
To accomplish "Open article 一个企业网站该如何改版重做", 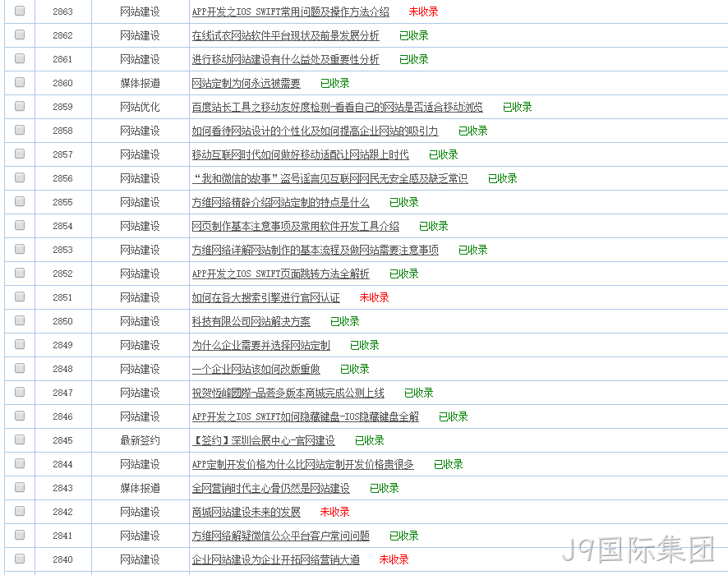I will (256, 370).
